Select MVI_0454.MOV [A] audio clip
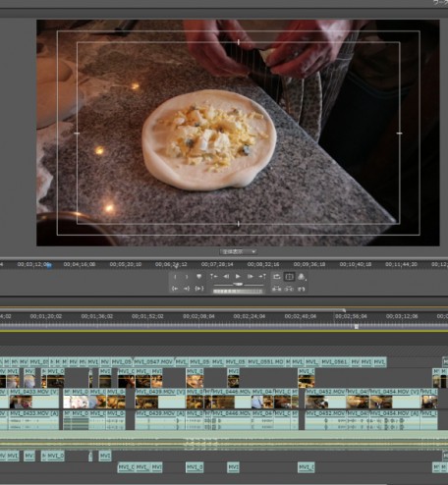Image resolution: width=448 pixels, height=485 pixels. pos(395,420)
